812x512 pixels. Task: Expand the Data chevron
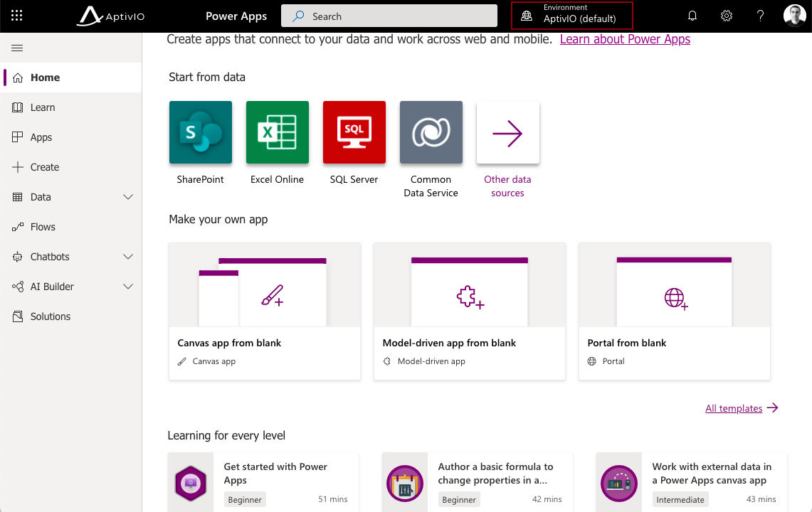click(128, 197)
